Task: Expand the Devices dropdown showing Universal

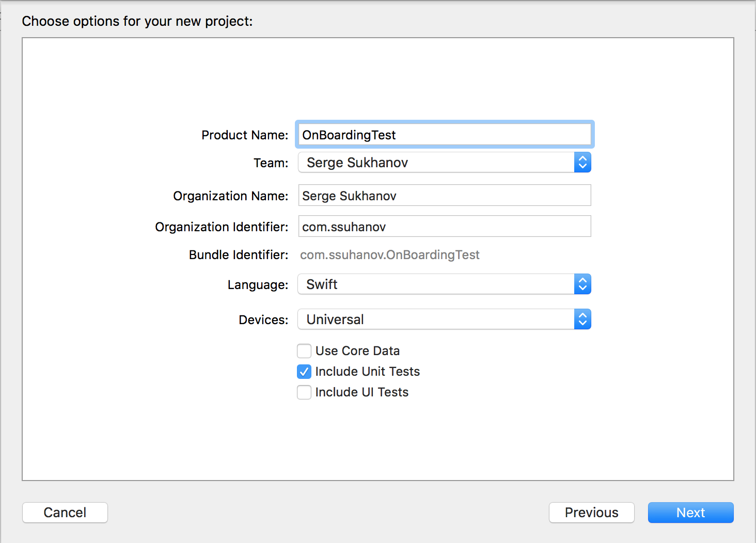Action: [x=436, y=320]
